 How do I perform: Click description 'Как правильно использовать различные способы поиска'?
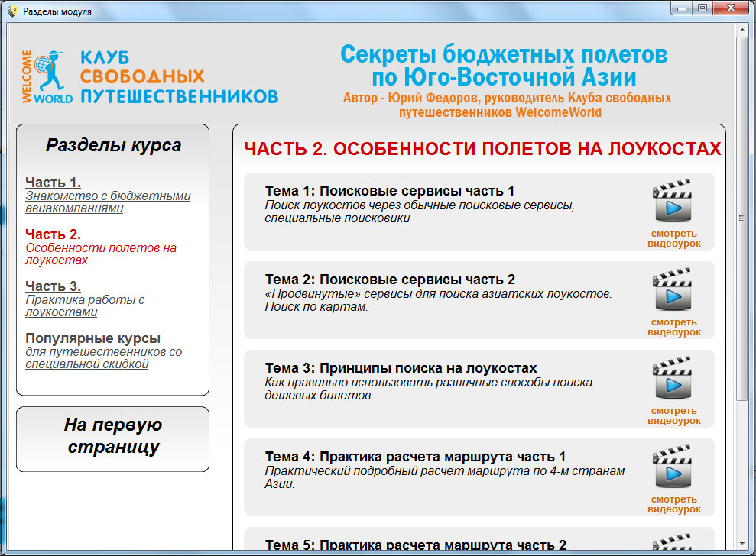tap(428, 383)
